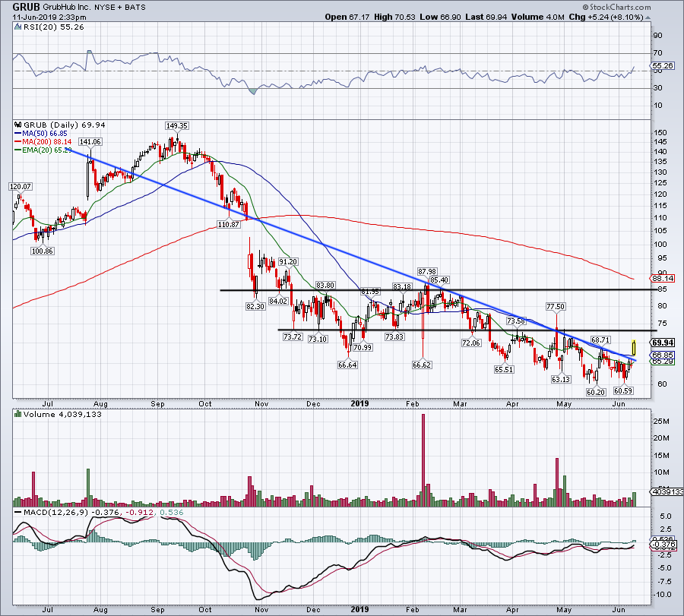The image size is (684, 616).
Task: Open the StockCharts.com copyright link
Action: click(617, 7)
